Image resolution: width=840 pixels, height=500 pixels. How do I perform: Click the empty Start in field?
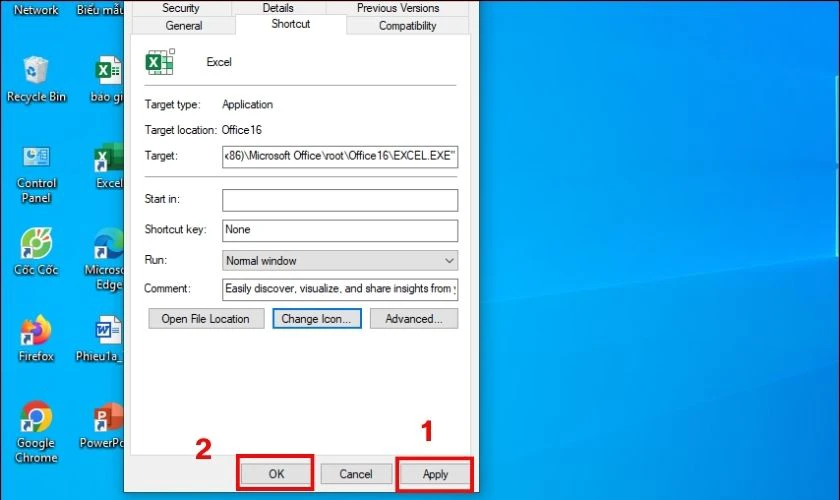(x=340, y=200)
